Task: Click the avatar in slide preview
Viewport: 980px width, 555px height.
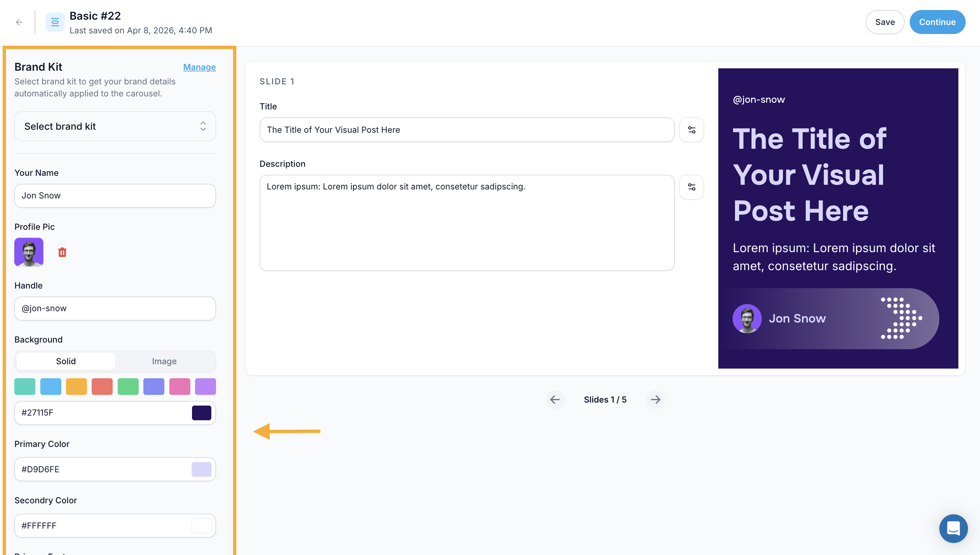Action: [x=747, y=318]
